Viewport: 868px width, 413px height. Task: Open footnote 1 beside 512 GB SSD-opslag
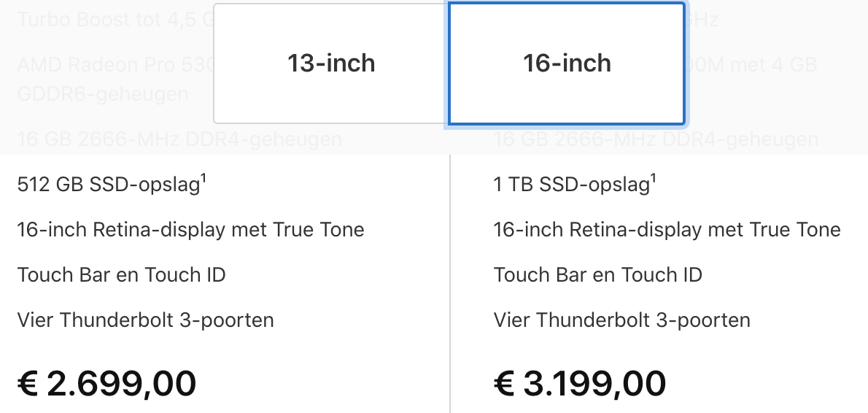(204, 178)
